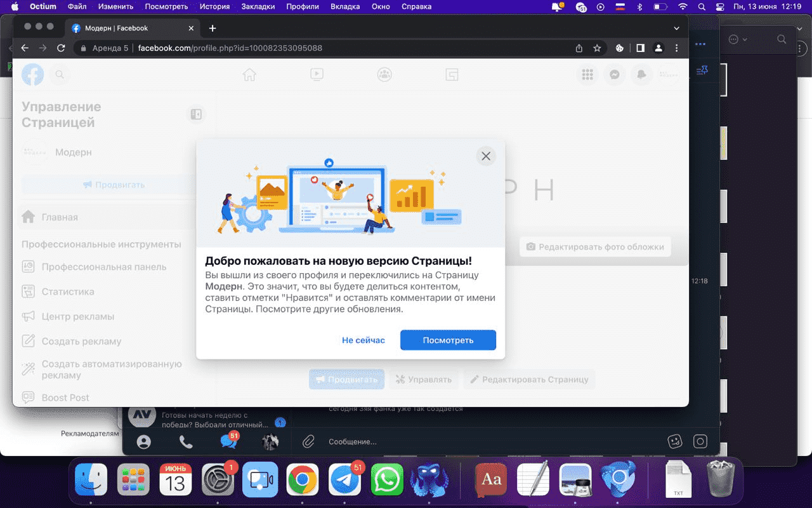
Task: Choose Не сейчас in the welcome dialog
Action: [x=363, y=340]
